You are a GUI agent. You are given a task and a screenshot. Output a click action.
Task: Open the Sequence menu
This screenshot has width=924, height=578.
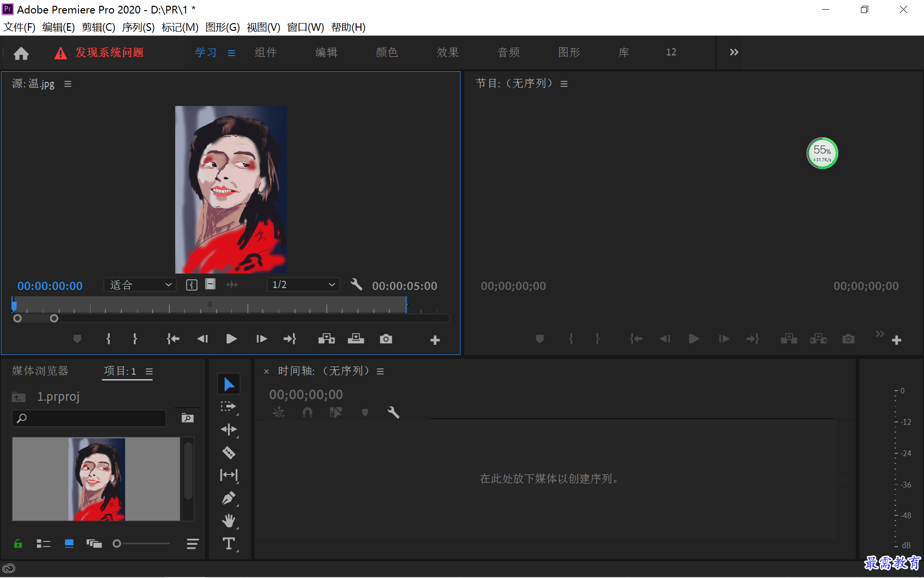[x=139, y=27]
